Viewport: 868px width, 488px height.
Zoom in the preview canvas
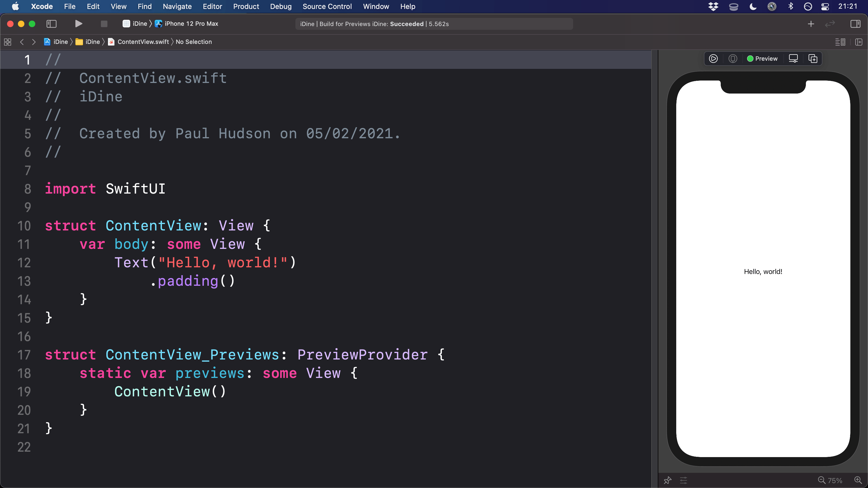coord(858,480)
